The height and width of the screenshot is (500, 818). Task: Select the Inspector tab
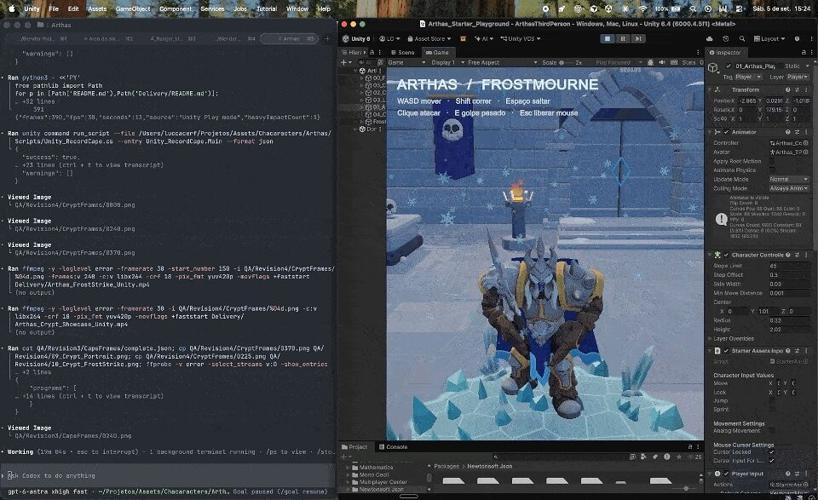click(725, 52)
